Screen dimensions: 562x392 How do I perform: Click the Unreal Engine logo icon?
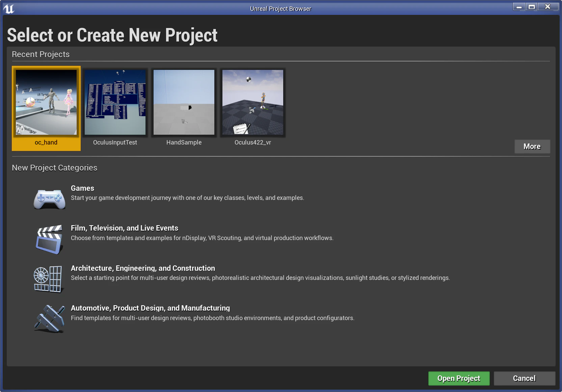(9, 8)
